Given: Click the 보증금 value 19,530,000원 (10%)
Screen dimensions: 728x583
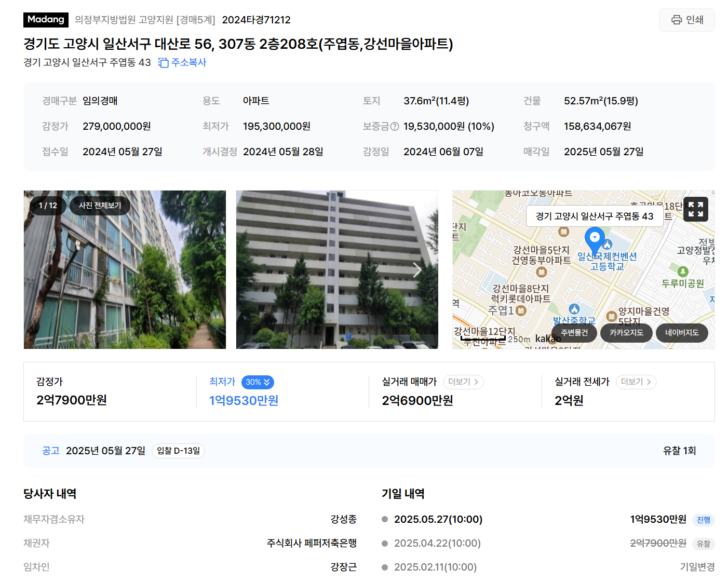Looking at the screenshot, I should pyautogui.click(x=449, y=126).
